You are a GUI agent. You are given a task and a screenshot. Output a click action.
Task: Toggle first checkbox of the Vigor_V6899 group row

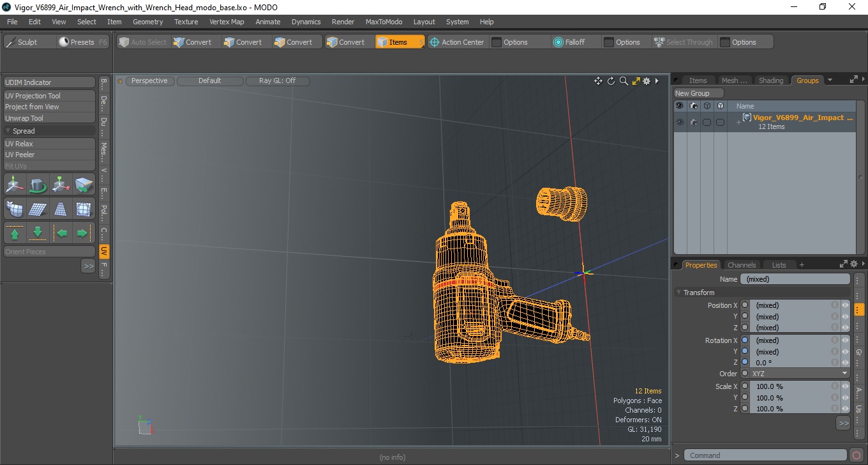coord(707,122)
